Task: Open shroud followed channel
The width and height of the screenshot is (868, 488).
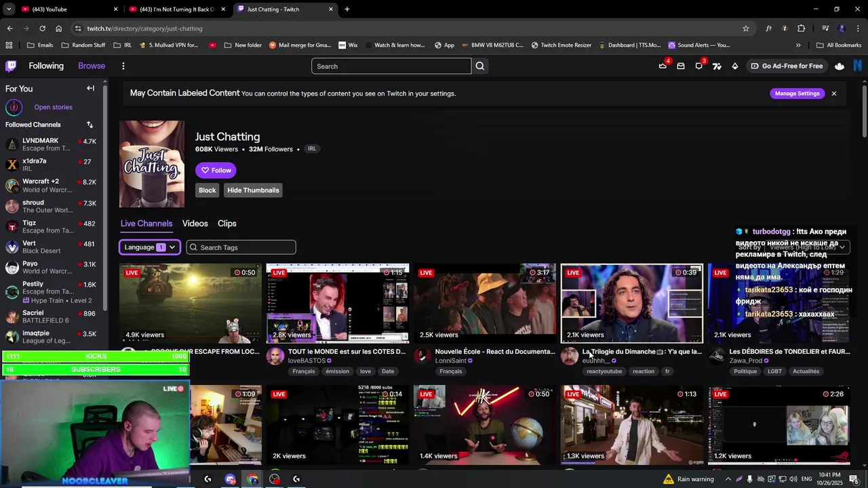Action: pos(52,206)
